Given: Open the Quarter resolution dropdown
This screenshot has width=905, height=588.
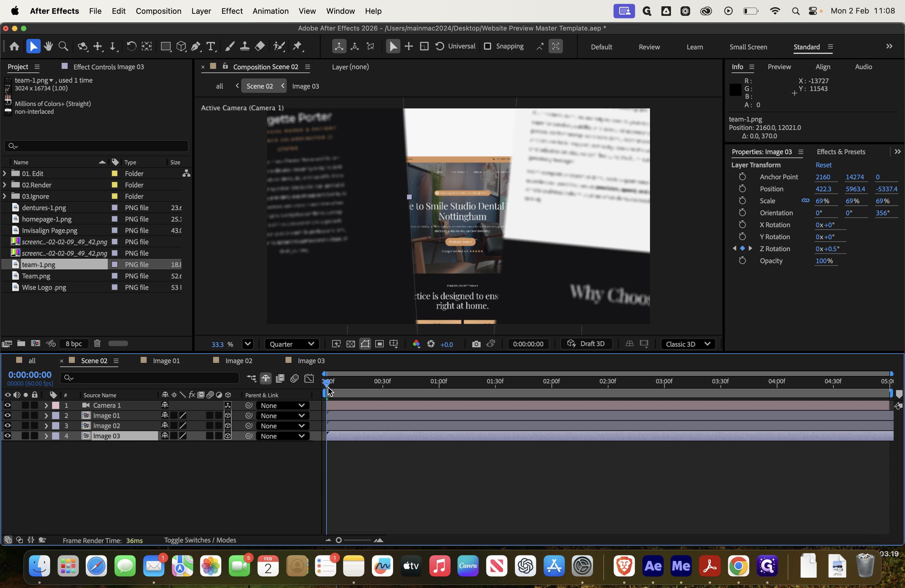Looking at the screenshot, I should [292, 344].
